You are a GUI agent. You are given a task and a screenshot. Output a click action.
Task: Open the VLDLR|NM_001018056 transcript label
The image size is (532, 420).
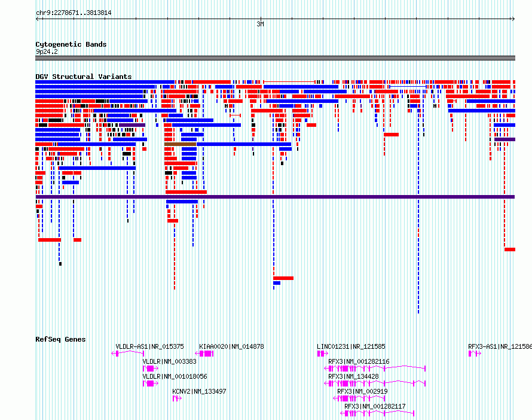(175, 376)
